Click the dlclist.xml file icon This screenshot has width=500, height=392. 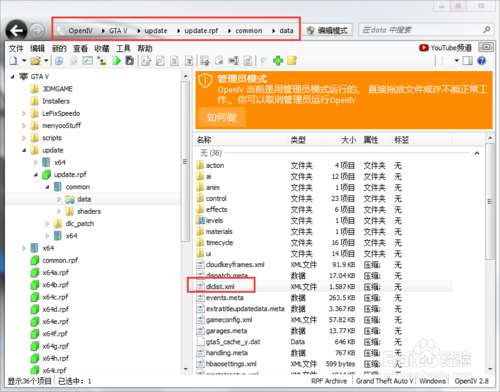pyautogui.click(x=200, y=286)
